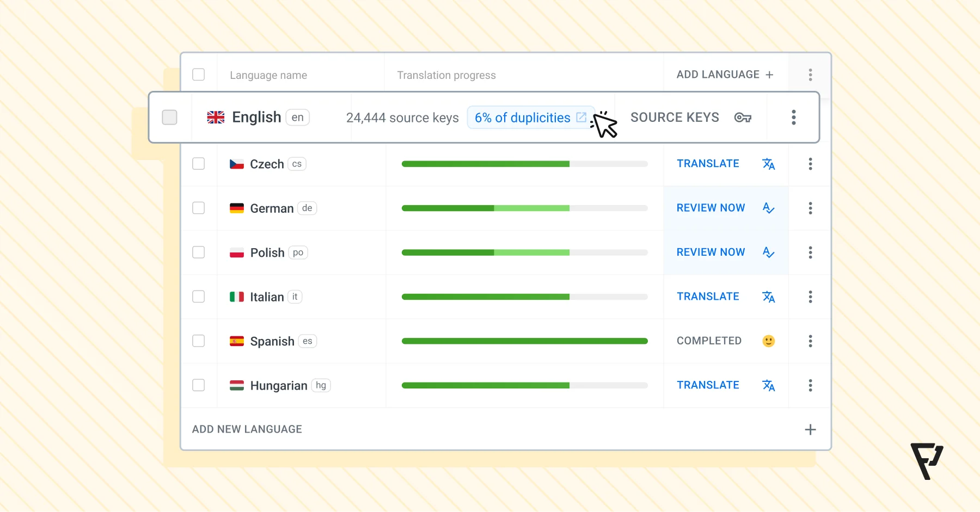Click the Spanish translation progress bar
The width and height of the screenshot is (980, 512).
tap(524, 341)
